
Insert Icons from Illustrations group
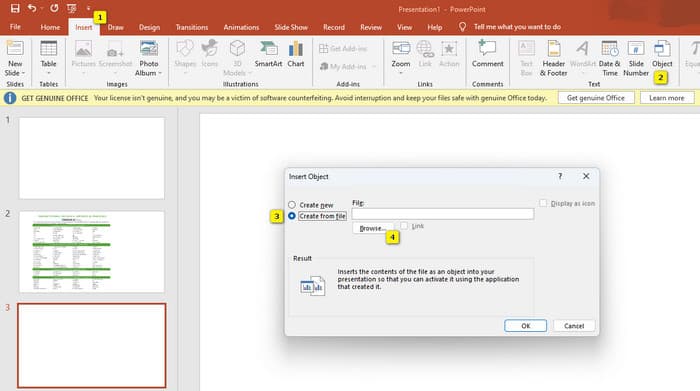(209, 54)
